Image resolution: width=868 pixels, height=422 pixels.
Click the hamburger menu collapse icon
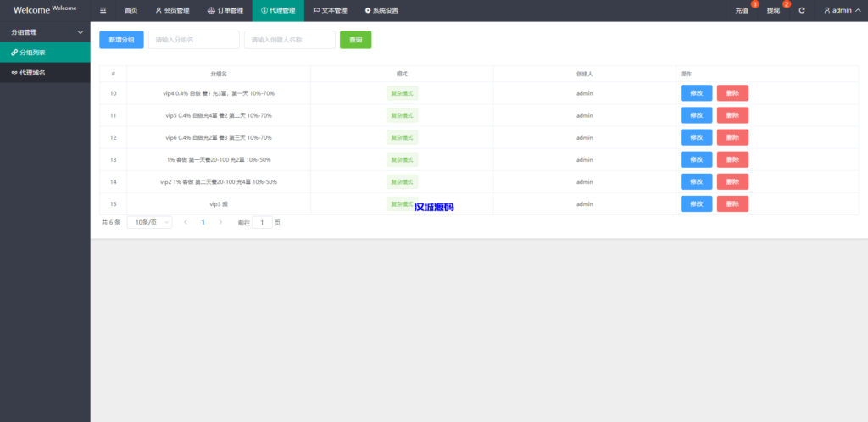103,11
